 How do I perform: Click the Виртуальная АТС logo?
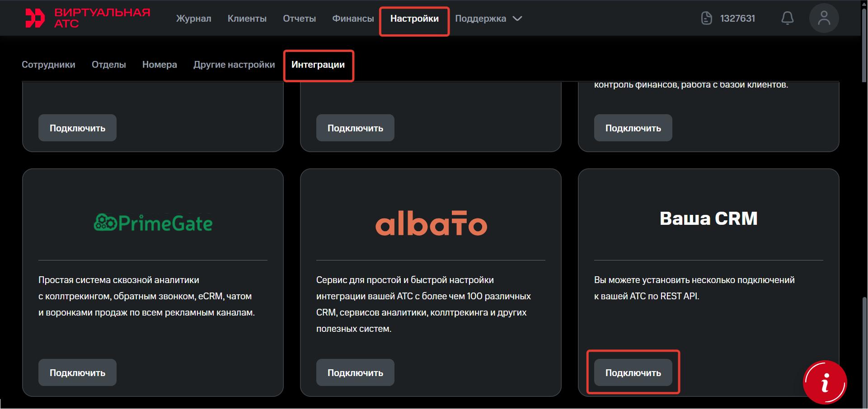tap(88, 18)
